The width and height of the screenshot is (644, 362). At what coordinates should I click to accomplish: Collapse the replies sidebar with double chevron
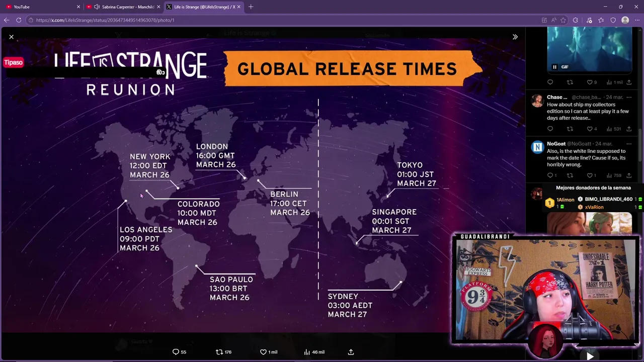(515, 37)
